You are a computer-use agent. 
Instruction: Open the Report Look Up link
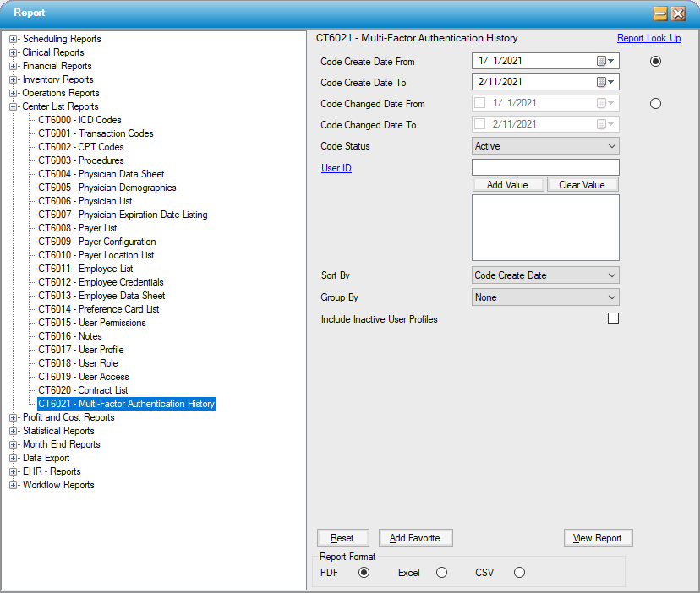pyautogui.click(x=648, y=39)
